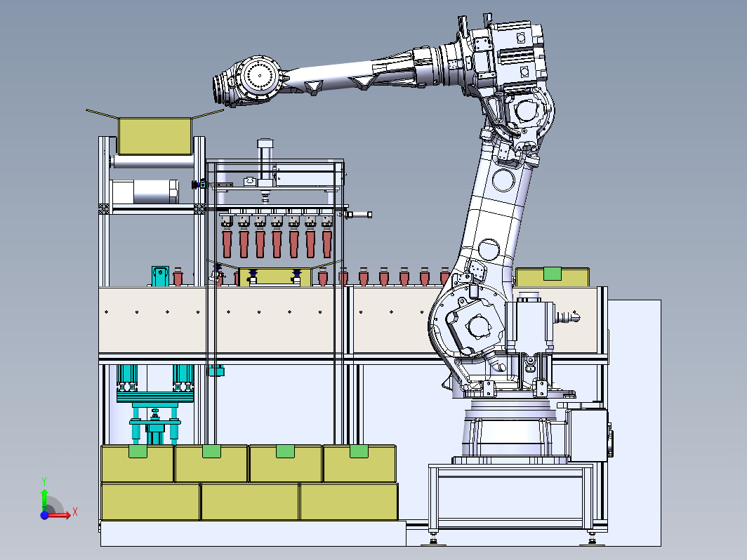Click the aluminum frame stand beneath the robot
747x560 pixels.
click(x=511, y=498)
